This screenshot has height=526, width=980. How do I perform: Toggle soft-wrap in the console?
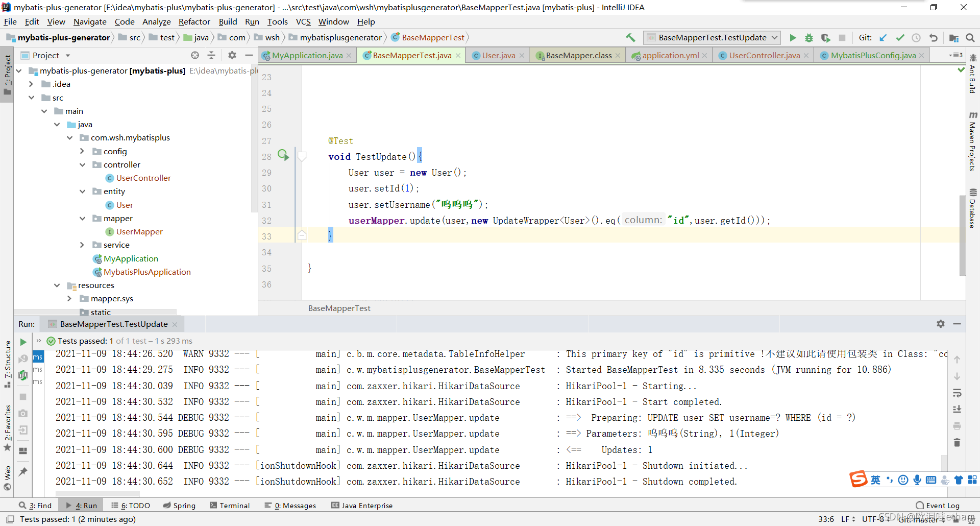point(957,393)
